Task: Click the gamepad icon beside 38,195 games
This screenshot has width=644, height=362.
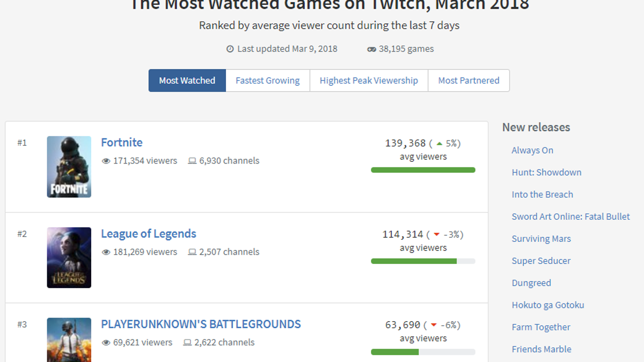Action: (x=371, y=49)
